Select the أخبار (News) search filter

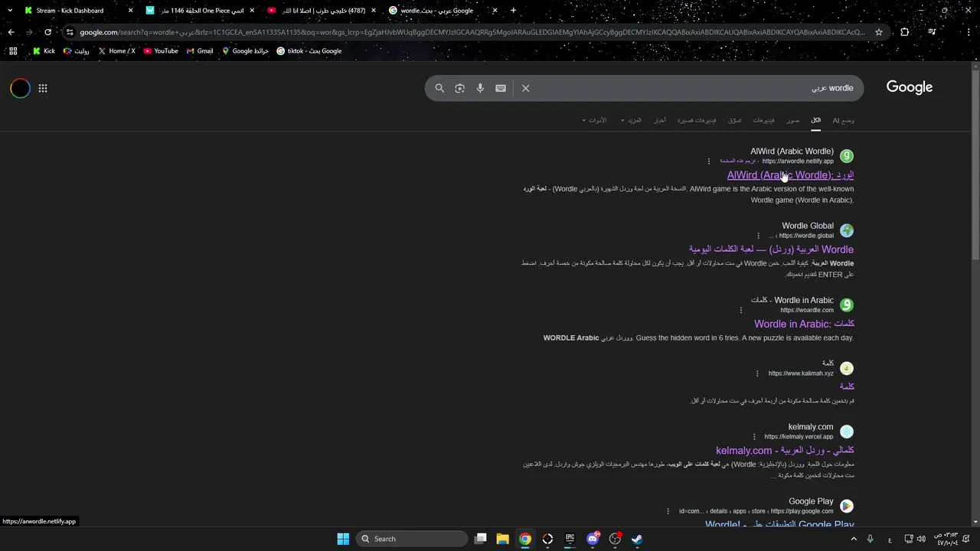659,120
